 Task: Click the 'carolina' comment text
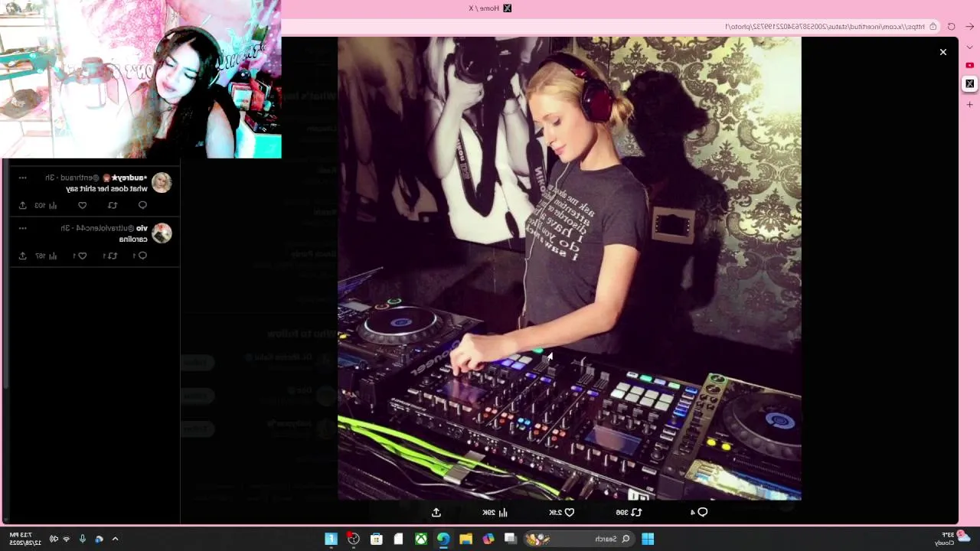tap(133, 239)
